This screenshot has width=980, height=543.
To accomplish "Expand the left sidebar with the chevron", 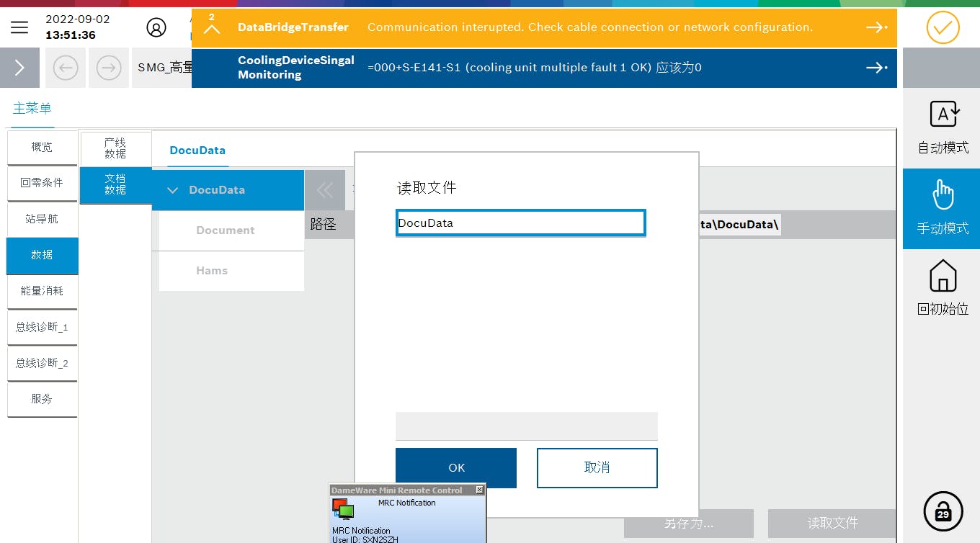I will [x=19, y=68].
